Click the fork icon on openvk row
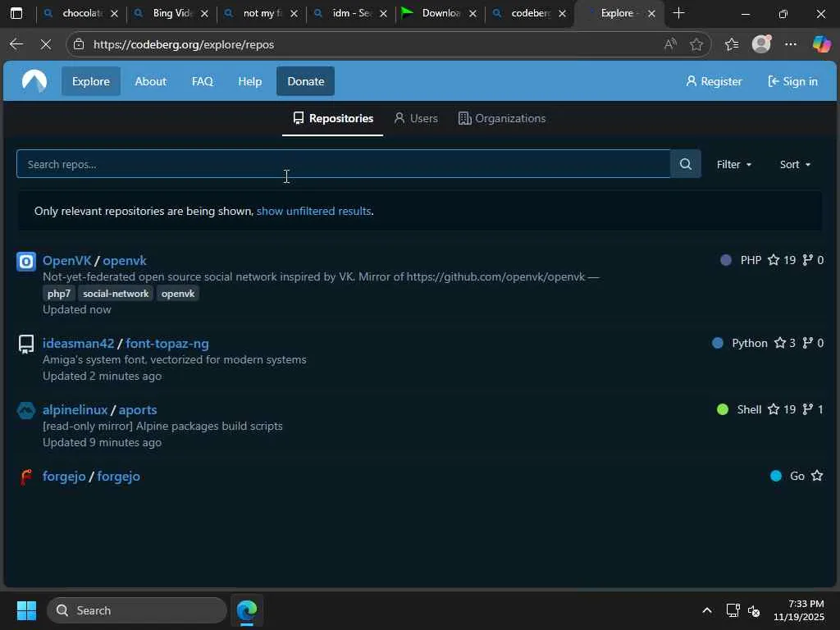The height and width of the screenshot is (630, 840). [x=807, y=260]
